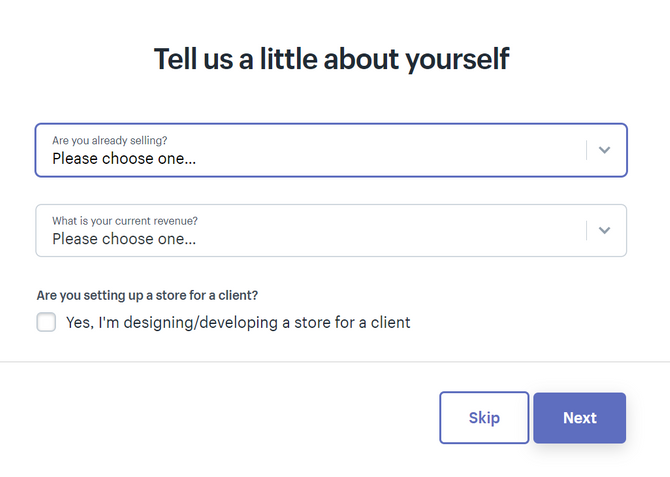Click the small "Are you already selling?" label
670x477 pixels.
coord(117,141)
